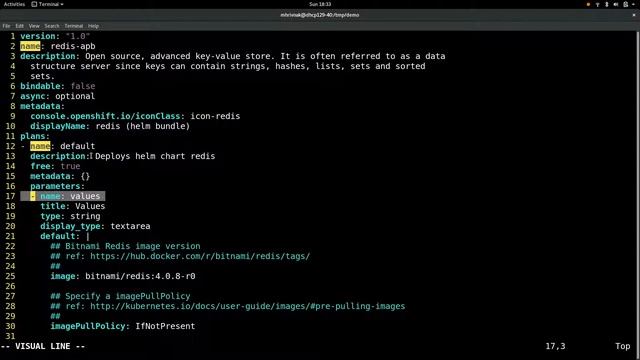Click 'async' key on line 7

[x=33, y=96]
